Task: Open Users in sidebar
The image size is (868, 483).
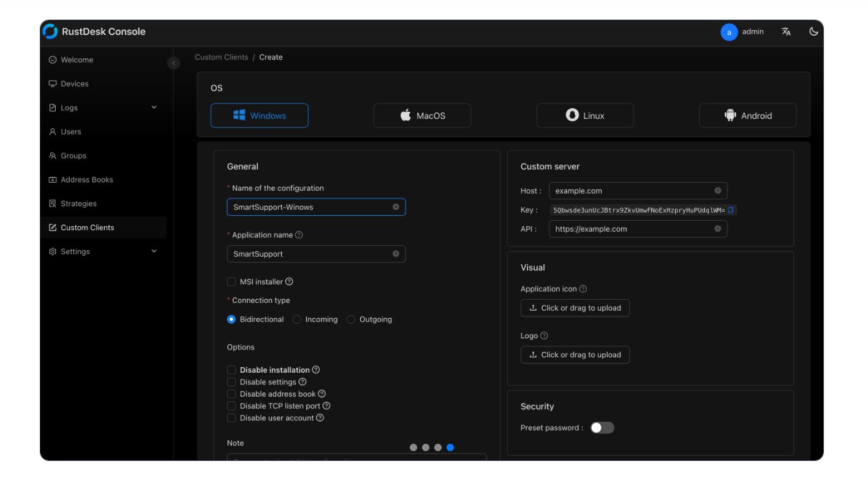Action: [104, 132]
